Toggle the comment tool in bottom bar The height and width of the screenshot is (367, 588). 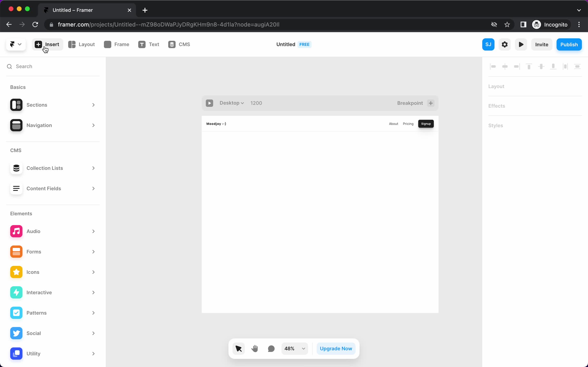(271, 348)
